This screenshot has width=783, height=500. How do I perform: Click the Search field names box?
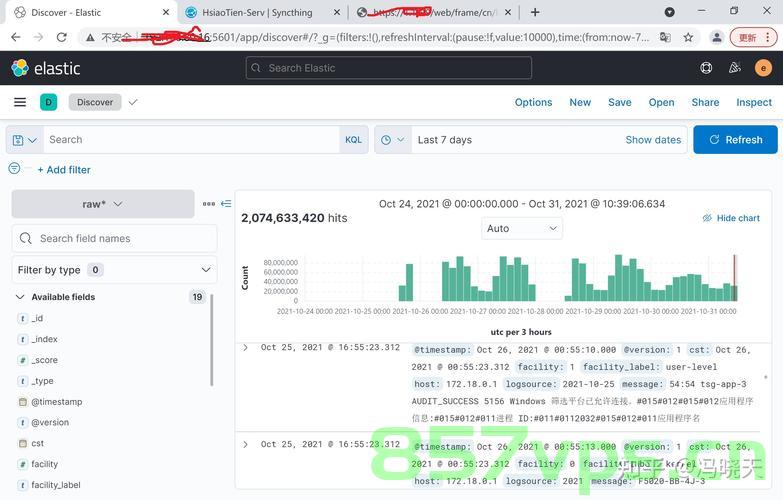tap(114, 238)
